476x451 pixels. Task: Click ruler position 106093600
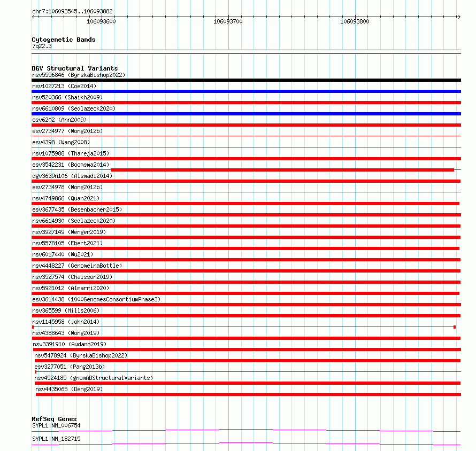[x=101, y=21]
